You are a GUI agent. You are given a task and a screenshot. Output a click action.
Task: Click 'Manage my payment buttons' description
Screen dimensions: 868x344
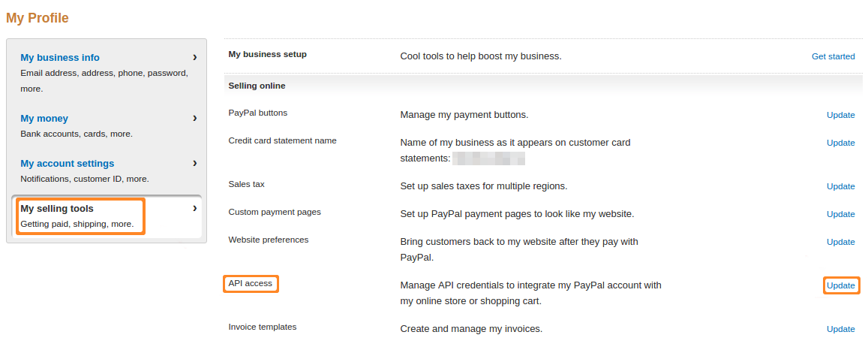[x=464, y=115]
